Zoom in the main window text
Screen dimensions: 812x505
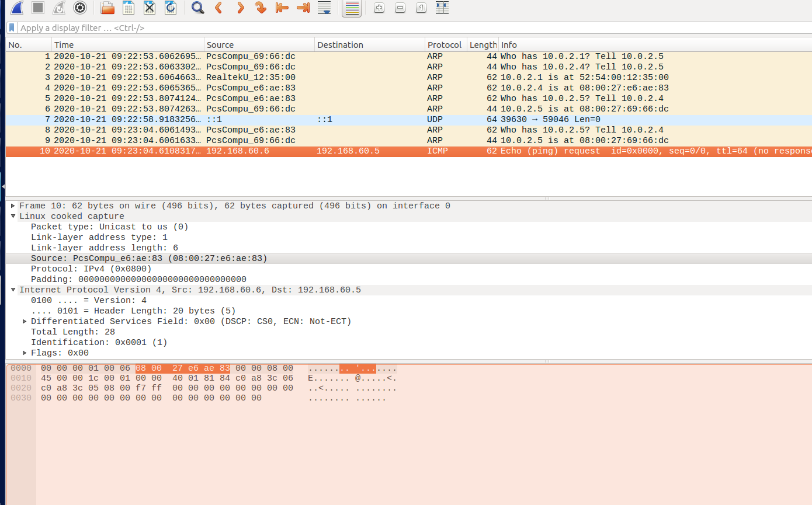click(379, 8)
